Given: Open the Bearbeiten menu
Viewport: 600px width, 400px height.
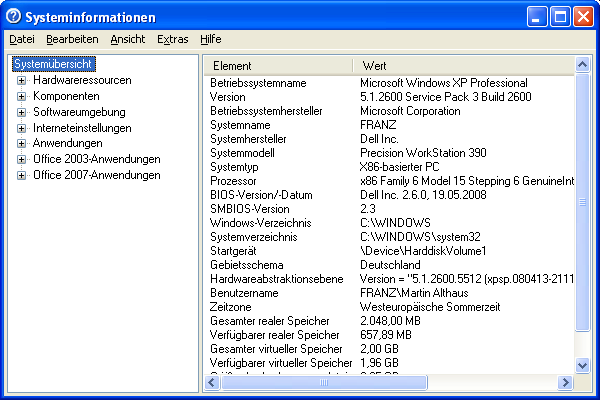Looking at the screenshot, I should pyautogui.click(x=72, y=40).
